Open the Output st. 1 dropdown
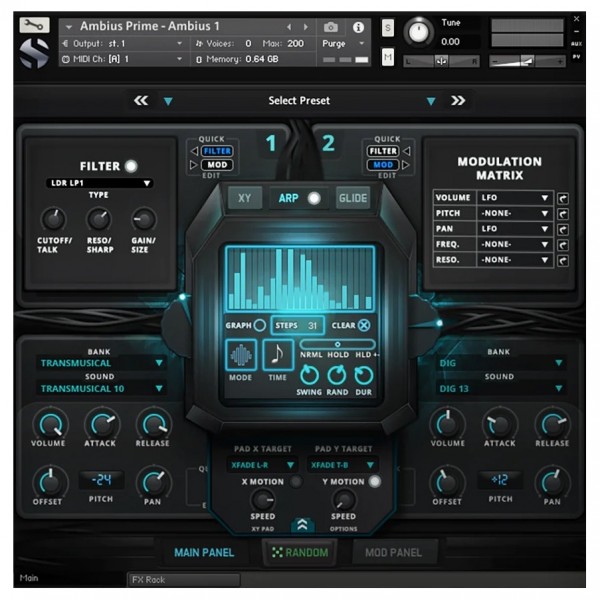Viewport: 600px width, 600px height. [123, 44]
